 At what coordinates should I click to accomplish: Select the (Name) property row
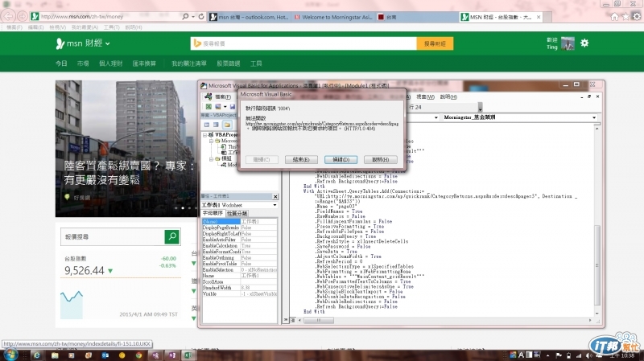[239, 222]
